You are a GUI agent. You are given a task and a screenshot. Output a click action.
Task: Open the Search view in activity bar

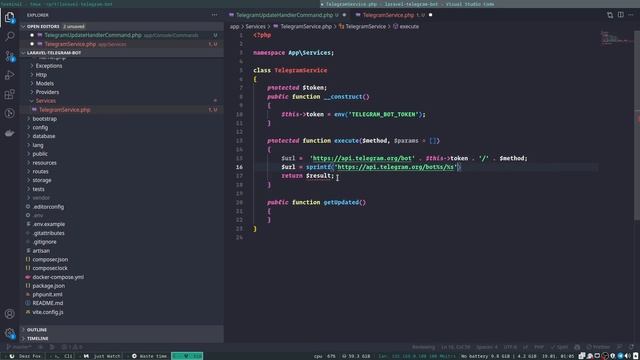pos(9,36)
